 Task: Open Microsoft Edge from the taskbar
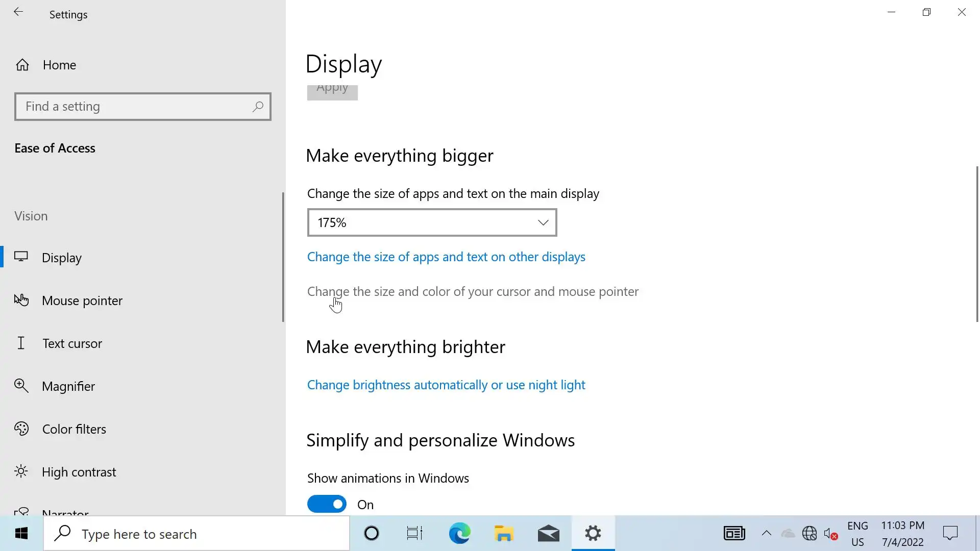tap(459, 534)
